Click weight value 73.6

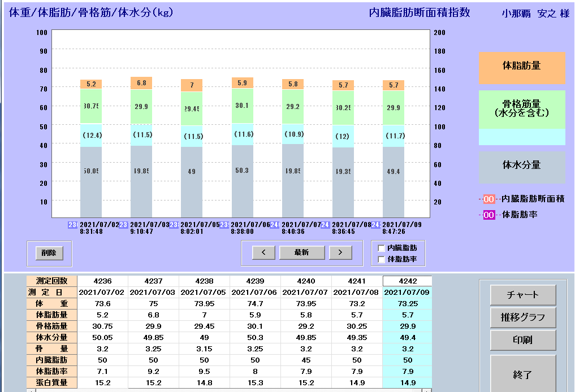click(103, 304)
